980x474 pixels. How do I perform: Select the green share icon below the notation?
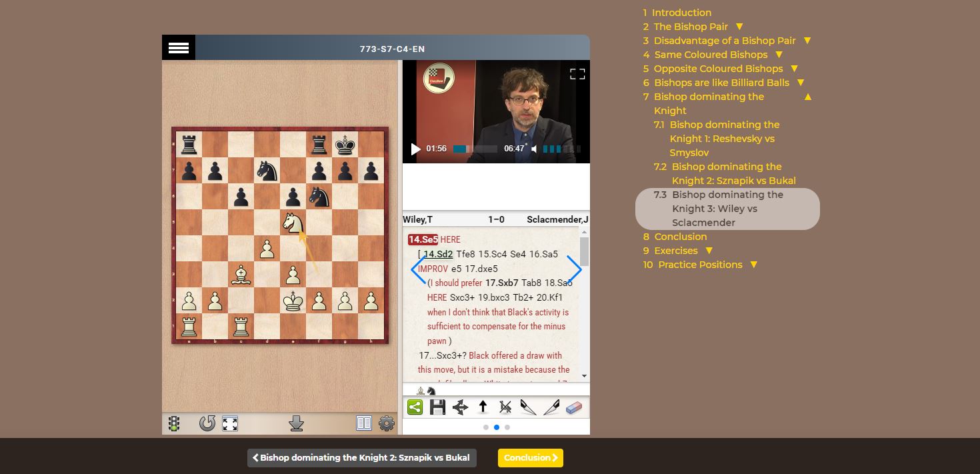[x=415, y=407]
